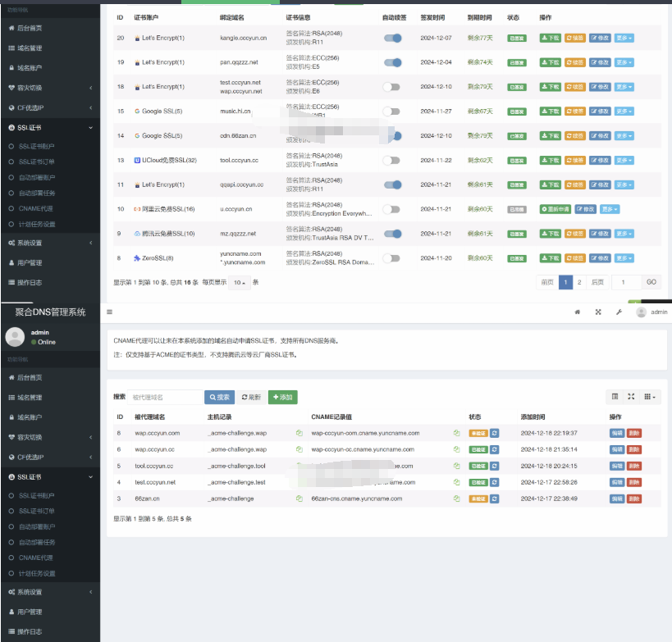Turn on auto-renew for yuncname.com ZeroSSL certificate

pyautogui.click(x=392, y=258)
